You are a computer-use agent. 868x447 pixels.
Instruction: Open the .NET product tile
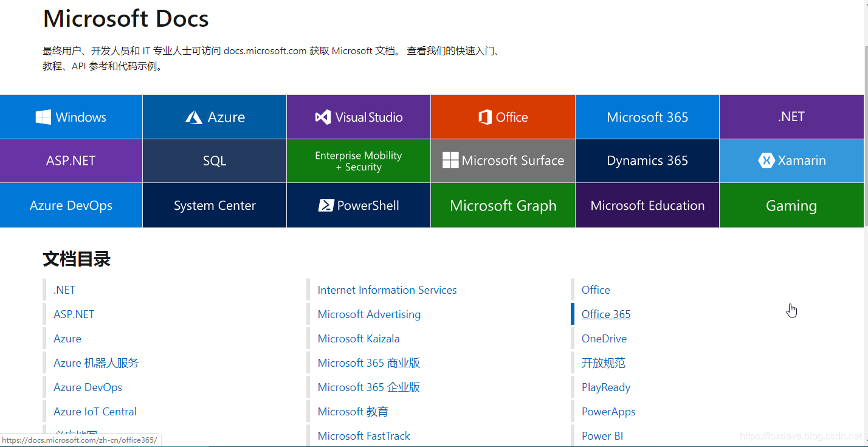(x=791, y=117)
